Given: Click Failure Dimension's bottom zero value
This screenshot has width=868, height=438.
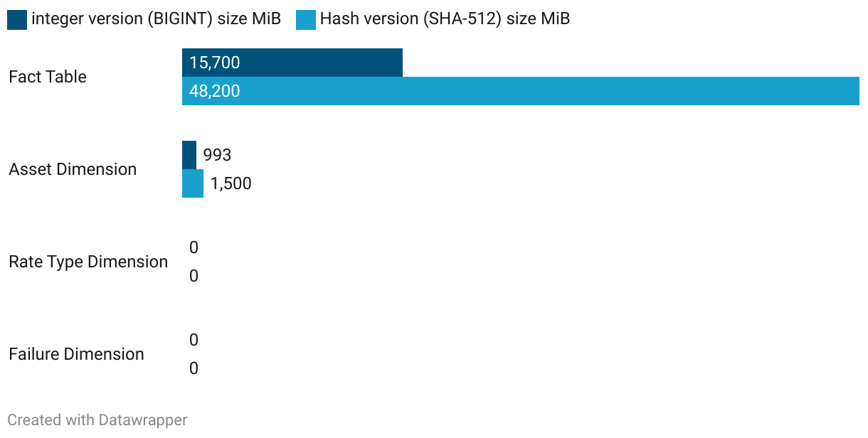Looking at the screenshot, I should [194, 368].
